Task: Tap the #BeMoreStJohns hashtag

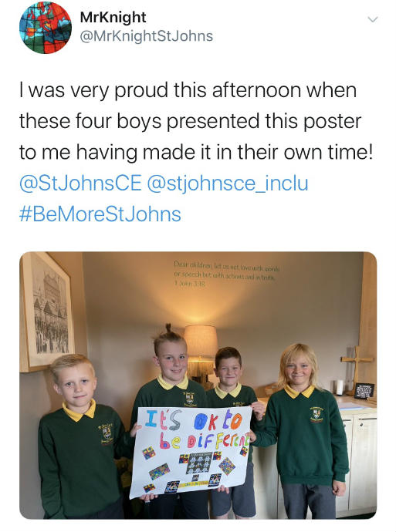Action: 100,214
